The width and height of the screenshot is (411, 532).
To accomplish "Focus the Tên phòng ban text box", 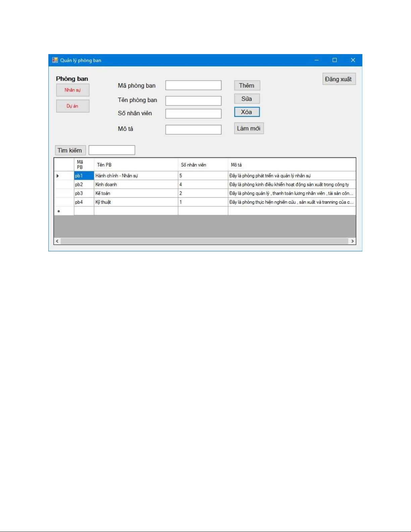I will coord(193,101).
